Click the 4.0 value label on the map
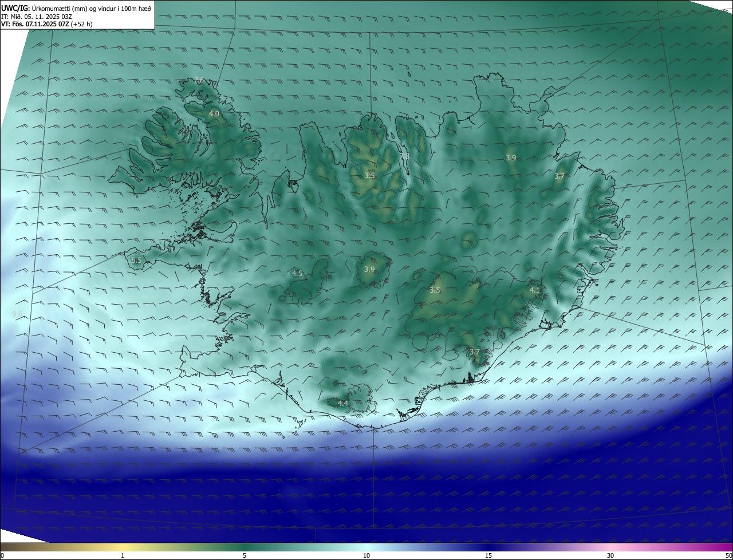Image resolution: width=733 pixels, height=560 pixels. 214,114
